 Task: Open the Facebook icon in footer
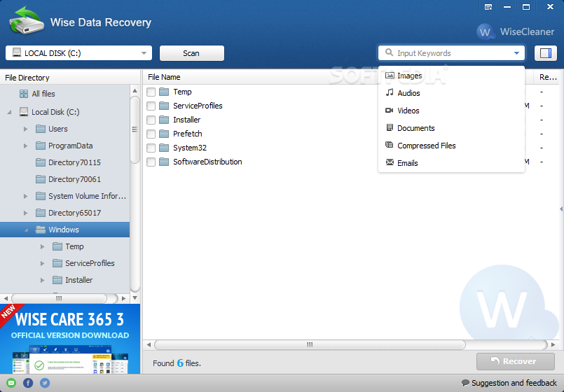click(28, 383)
